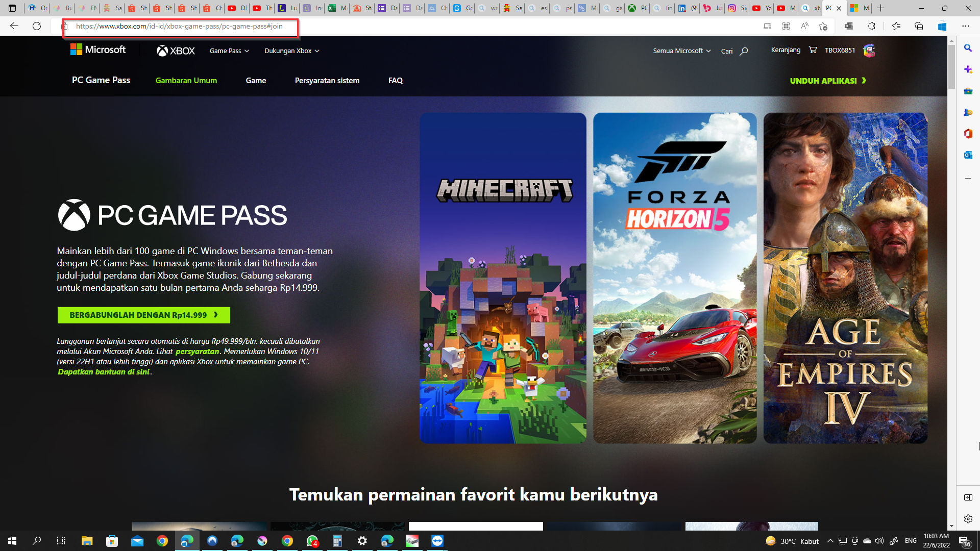This screenshot has height=551, width=980.
Task: Open Dapatkan bantuan di sini link
Action: pos(104,372)
